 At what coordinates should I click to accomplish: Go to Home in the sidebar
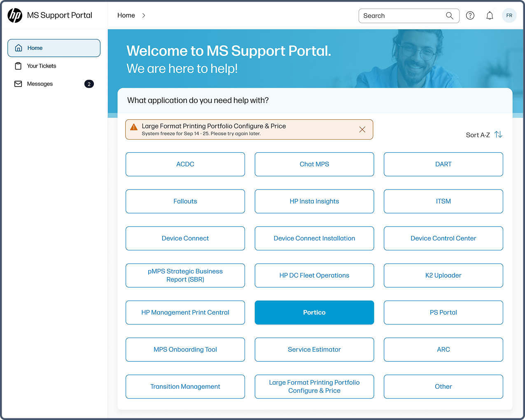coord(54,48)
